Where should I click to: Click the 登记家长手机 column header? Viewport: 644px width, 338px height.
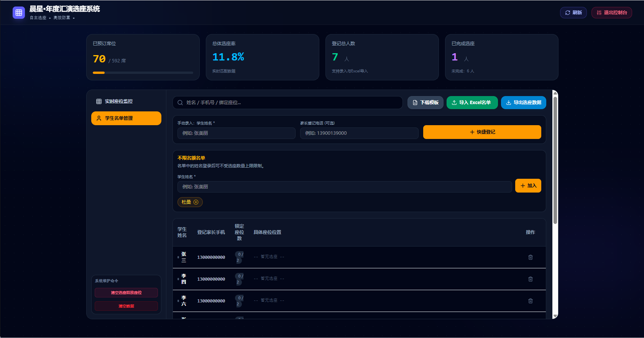(211, 232)
